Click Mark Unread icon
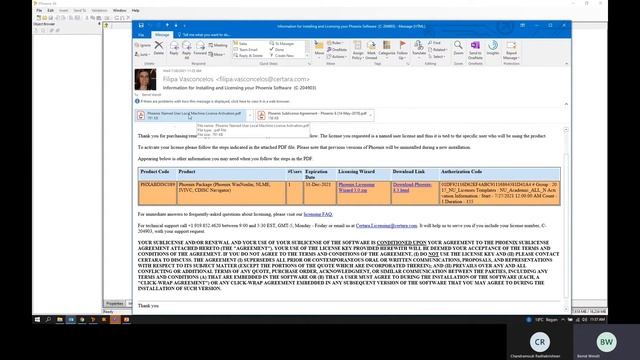This screenshot has height=360, width=640. pos(371,50)
